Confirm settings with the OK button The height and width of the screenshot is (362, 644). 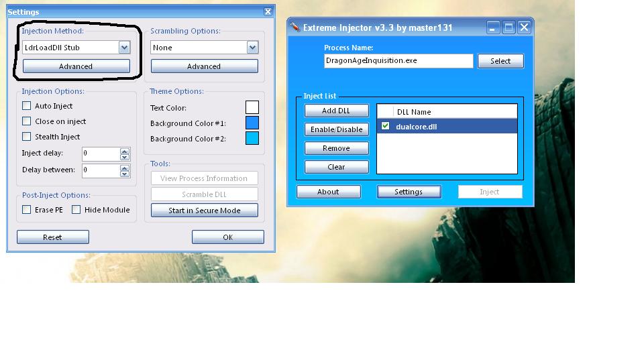tap(228, 237)
